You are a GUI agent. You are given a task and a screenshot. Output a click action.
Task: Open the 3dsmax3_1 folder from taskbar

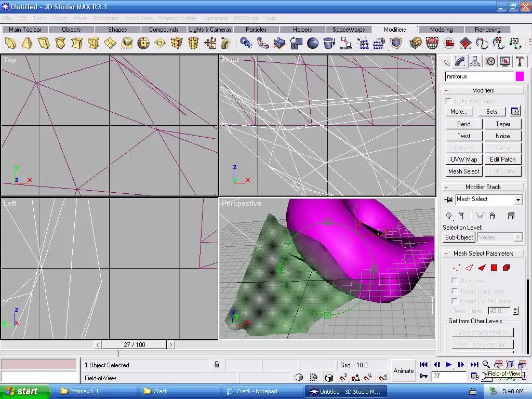96,391
